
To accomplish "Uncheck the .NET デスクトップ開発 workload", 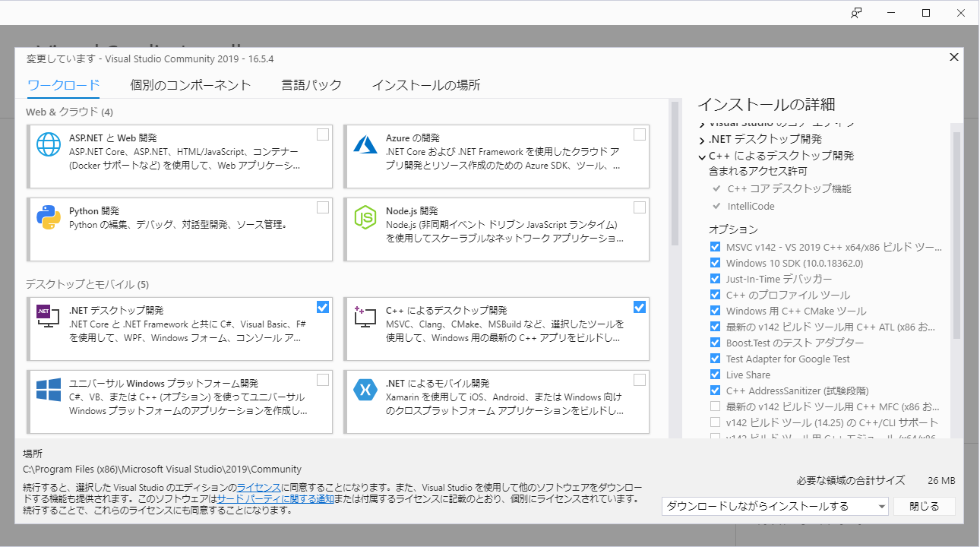I will [323, 307].
